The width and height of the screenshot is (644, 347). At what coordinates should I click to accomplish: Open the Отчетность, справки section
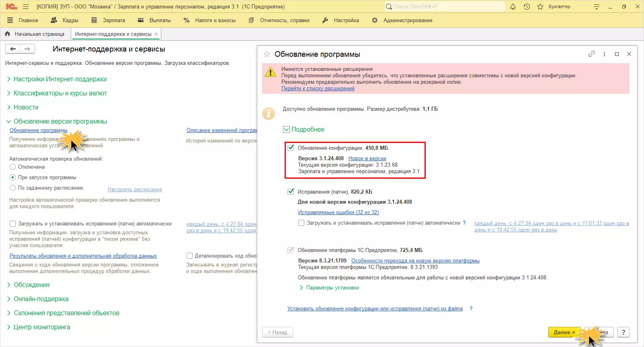[x=279, y=20]
